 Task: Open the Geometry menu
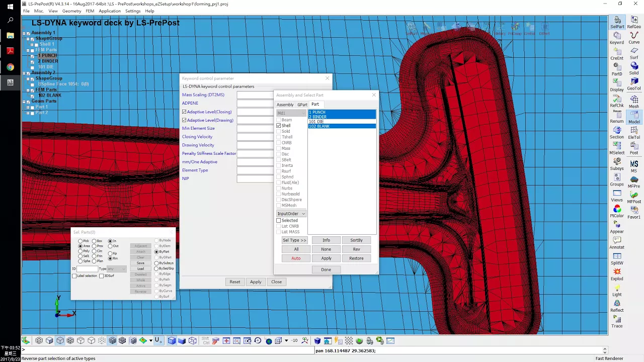[x=71, y=11]
